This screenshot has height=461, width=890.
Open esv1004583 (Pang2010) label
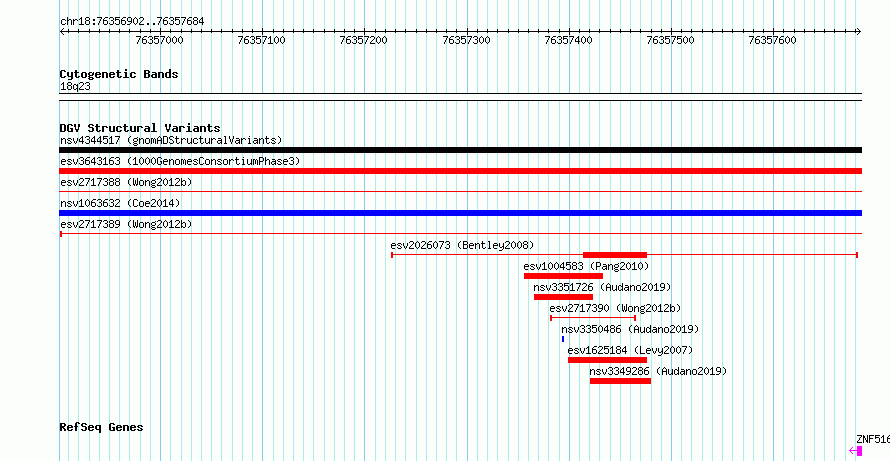586,266
